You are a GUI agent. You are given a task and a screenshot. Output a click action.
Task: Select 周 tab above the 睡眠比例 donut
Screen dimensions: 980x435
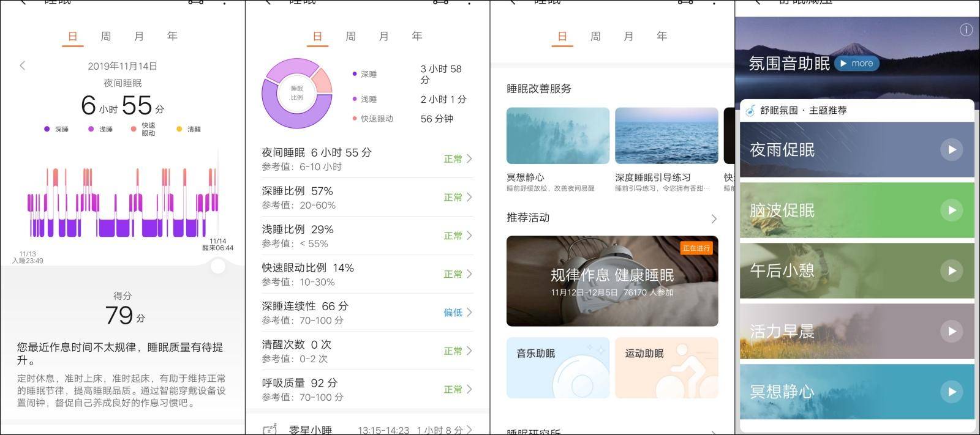[x=350, y=36]
